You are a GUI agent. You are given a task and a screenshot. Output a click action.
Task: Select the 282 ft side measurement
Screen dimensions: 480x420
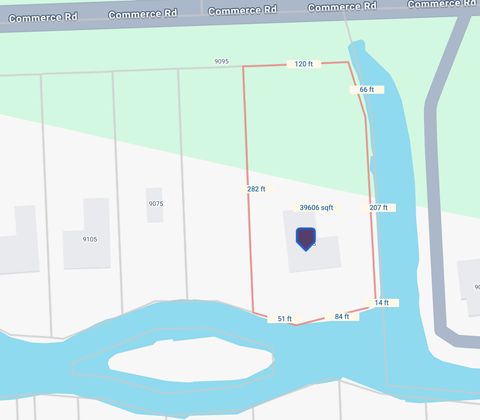pyautogui.click(x=256, y=189)
